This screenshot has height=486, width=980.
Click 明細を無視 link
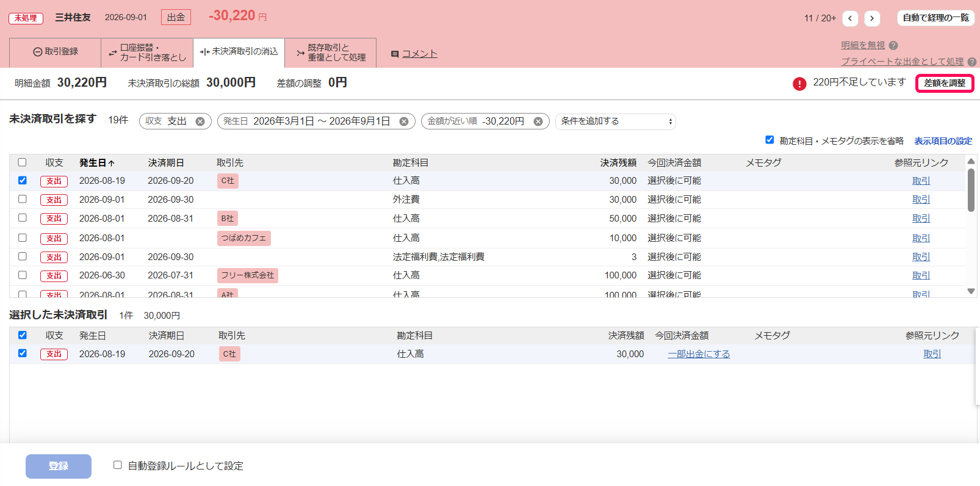(863, 45)
